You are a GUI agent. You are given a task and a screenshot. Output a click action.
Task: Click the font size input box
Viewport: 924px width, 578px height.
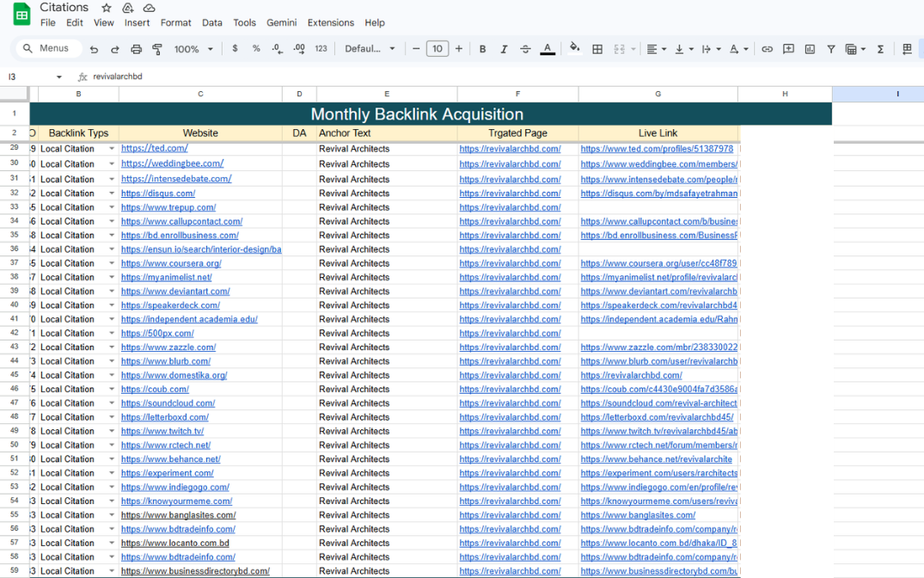pyautogui.click(x=437, y=49)
